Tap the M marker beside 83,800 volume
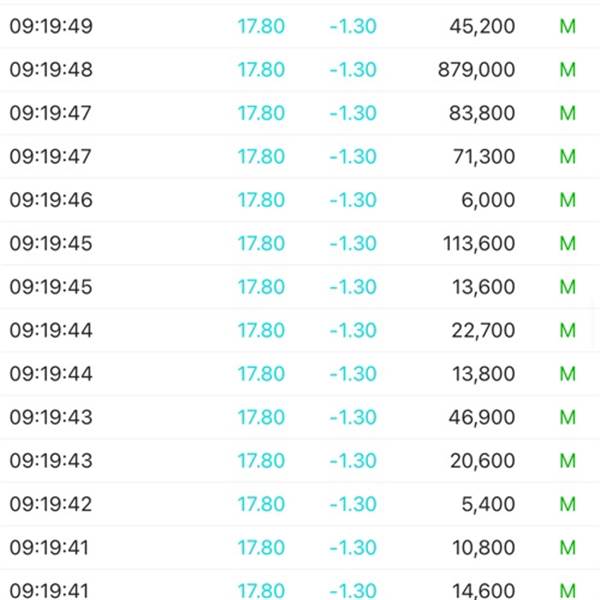 (567, 113)
